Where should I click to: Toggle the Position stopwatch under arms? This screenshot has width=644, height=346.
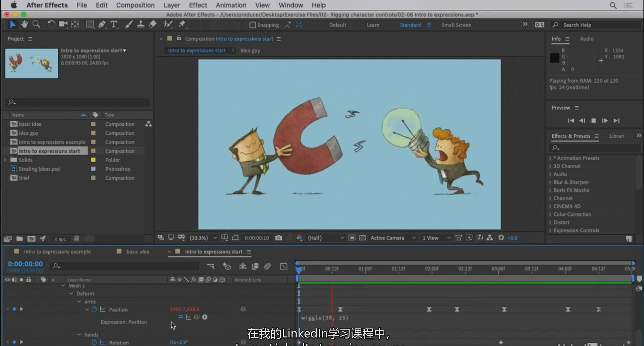click(94, 309)
